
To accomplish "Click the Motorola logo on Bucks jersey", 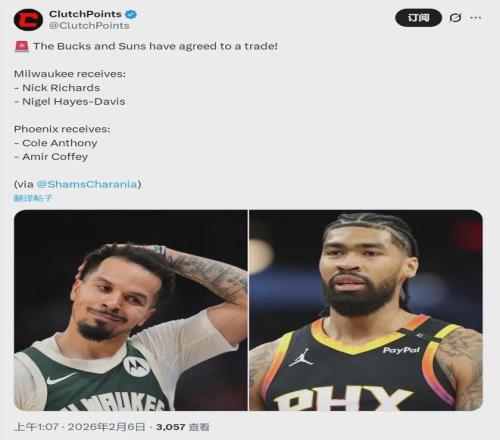I will [137, 366].
